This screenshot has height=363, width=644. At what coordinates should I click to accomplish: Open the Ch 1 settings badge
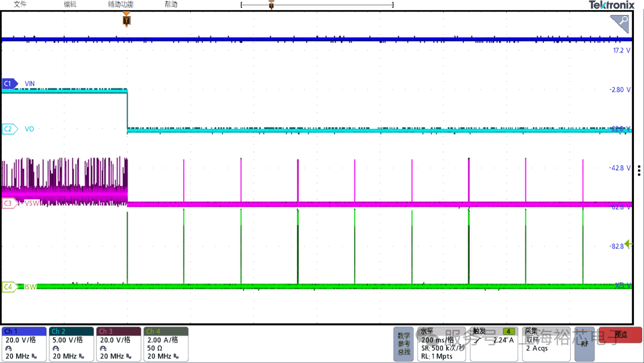pos(24,344)
